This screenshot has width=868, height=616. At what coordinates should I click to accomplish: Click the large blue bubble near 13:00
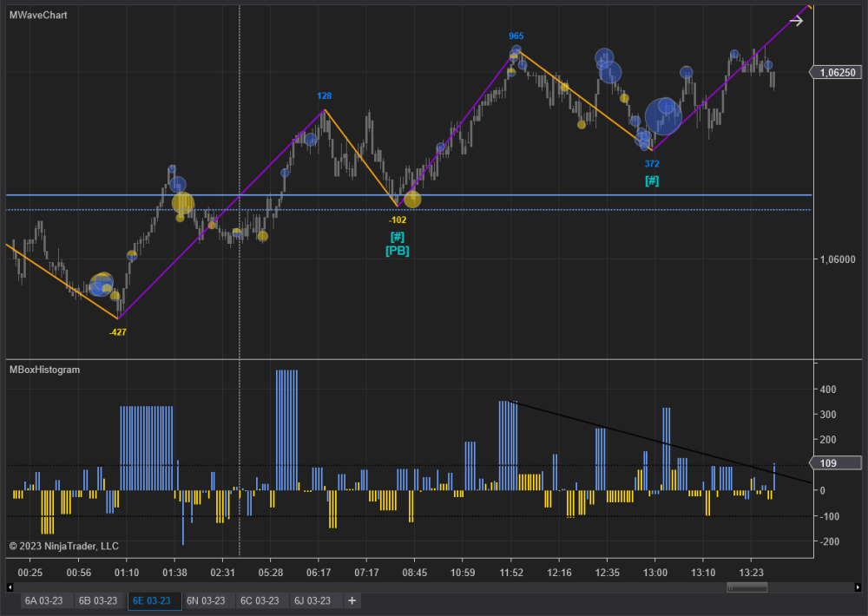point(664,116)
